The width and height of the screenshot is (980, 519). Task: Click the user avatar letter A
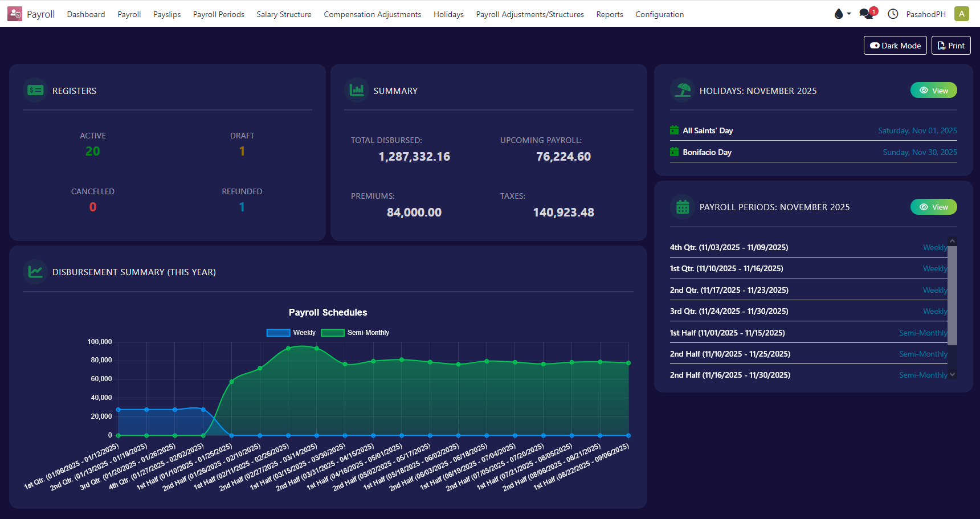click(962, 14)
